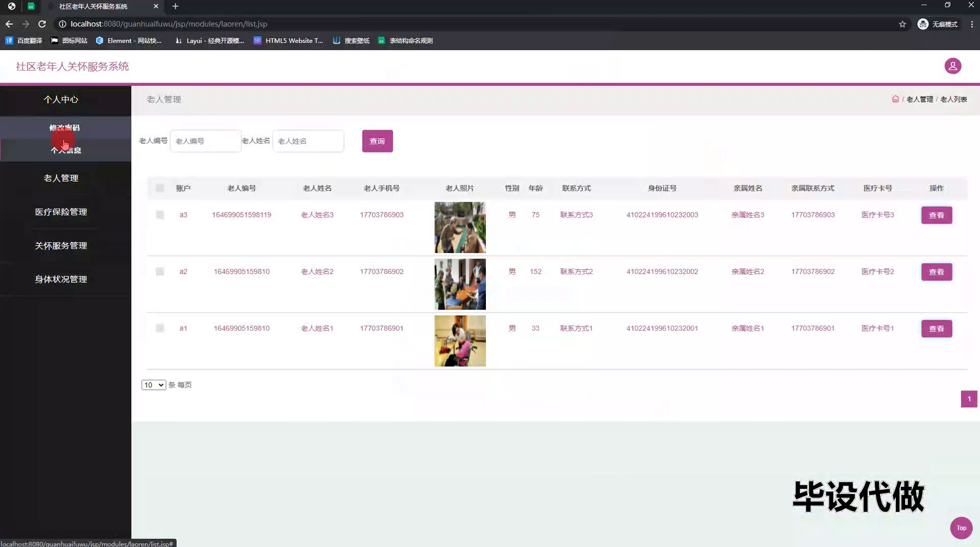Open a new browser tab
Viewport: 980px width, 547px height.
[175, 6]
